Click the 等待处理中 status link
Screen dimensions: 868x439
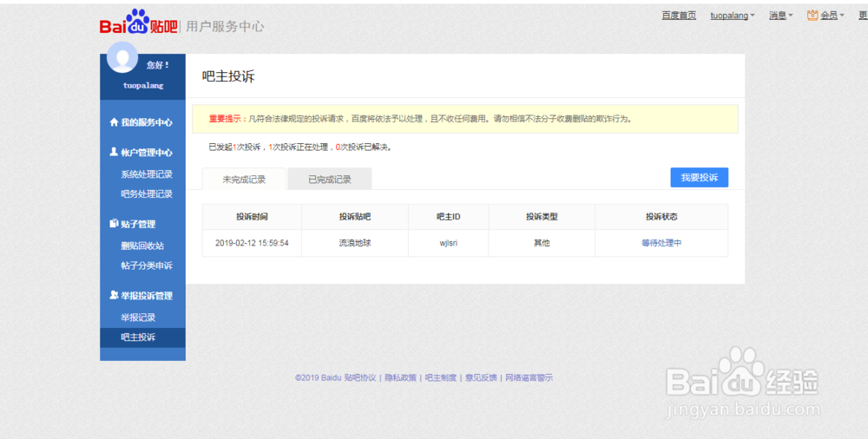point(661,243)
